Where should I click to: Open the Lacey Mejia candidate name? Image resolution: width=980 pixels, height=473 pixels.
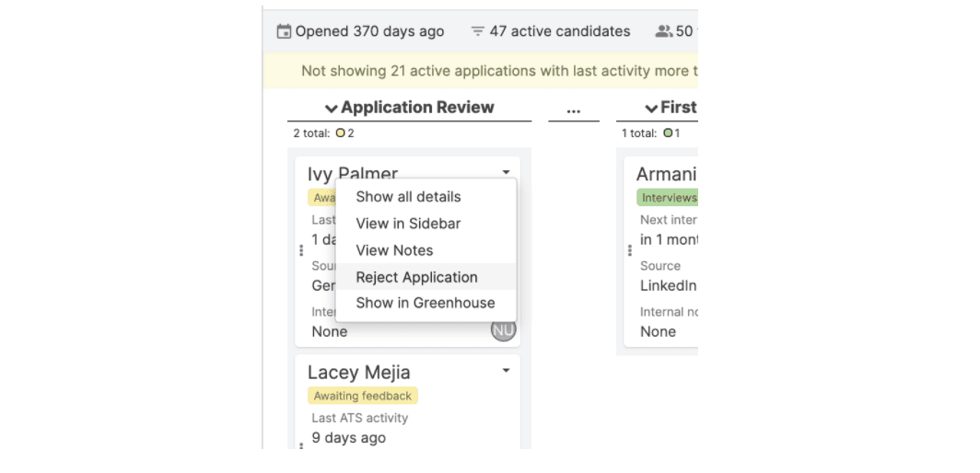point(358,373)
